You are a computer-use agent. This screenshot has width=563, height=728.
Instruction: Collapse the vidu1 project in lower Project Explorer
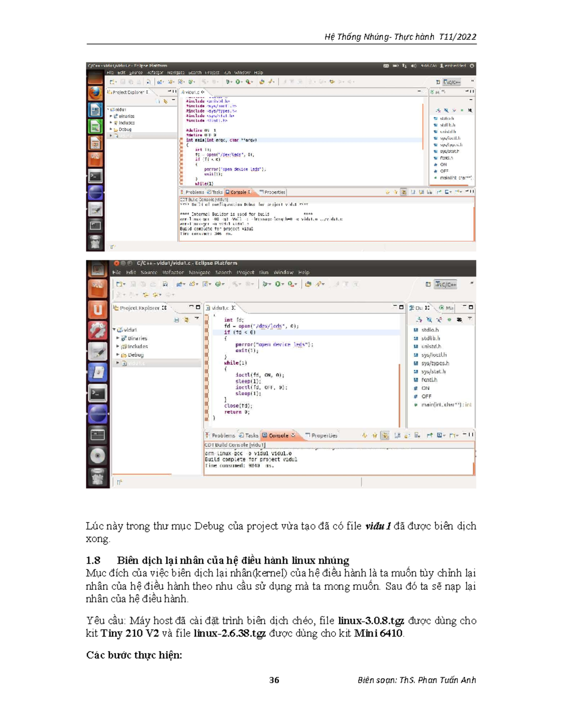(x=114, y=330)
